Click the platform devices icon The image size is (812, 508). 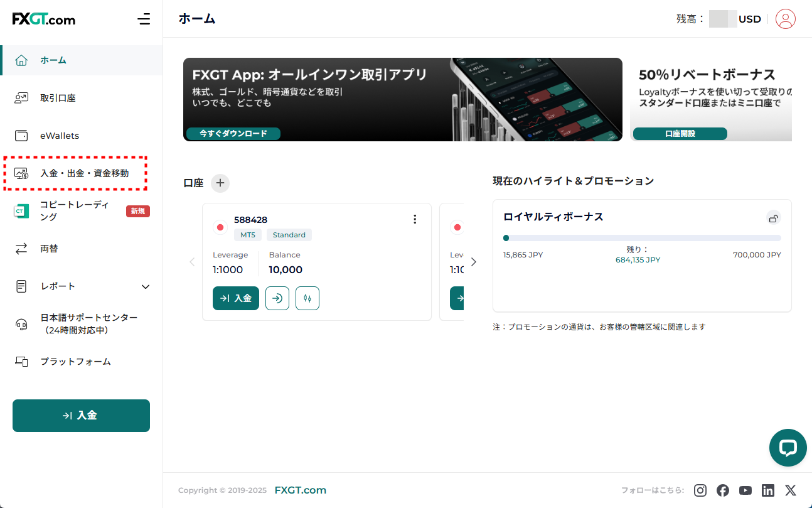[21, 362]
